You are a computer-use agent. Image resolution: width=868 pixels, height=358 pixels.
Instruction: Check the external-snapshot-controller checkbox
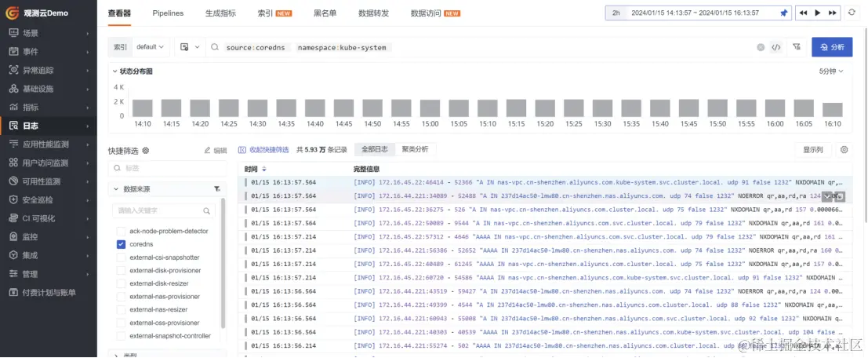tap(122, 336)
